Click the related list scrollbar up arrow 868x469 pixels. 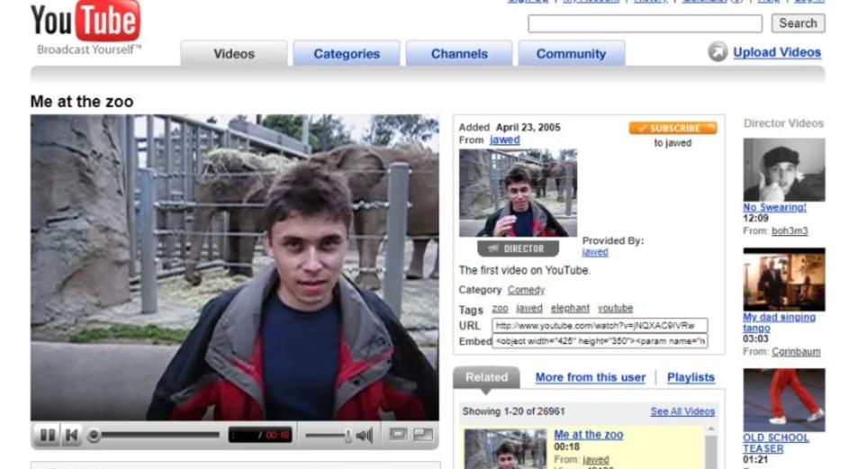tap(711, 429)
